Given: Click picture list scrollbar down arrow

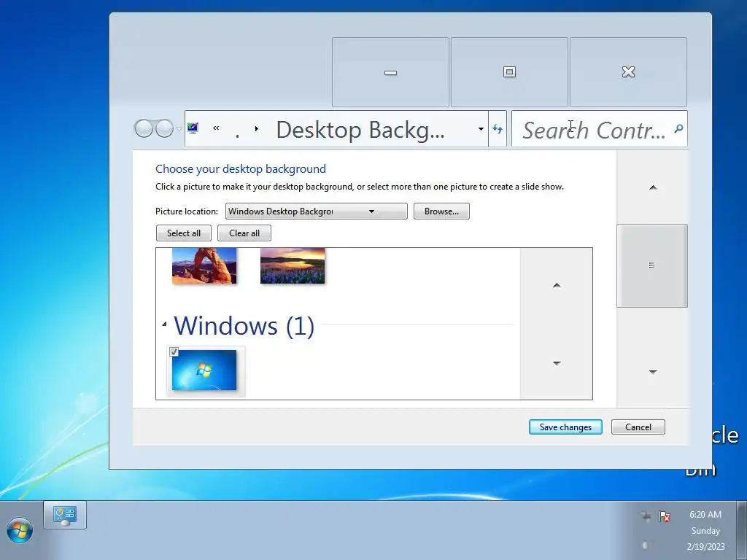Looking at the screenshot, I should coord(557,363).
